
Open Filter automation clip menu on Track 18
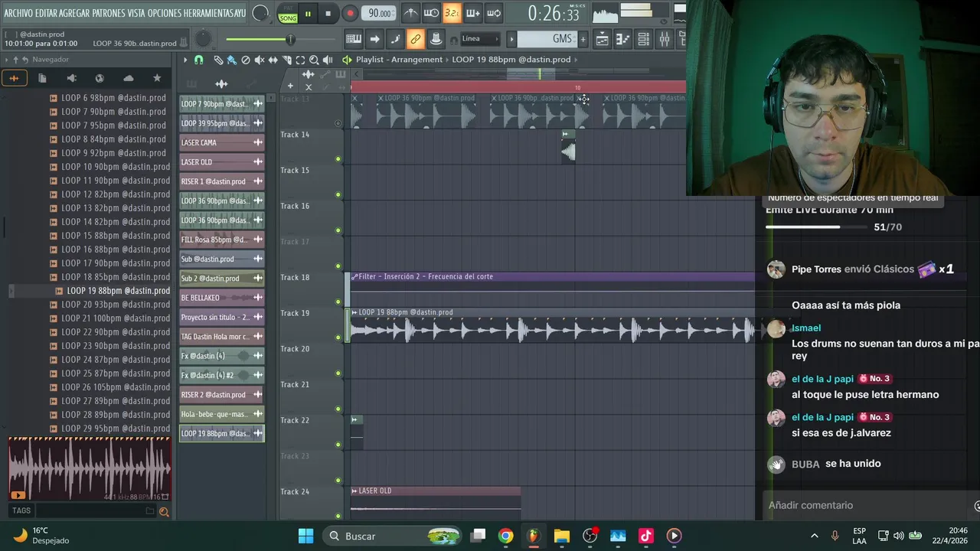[x=354, y=277]
